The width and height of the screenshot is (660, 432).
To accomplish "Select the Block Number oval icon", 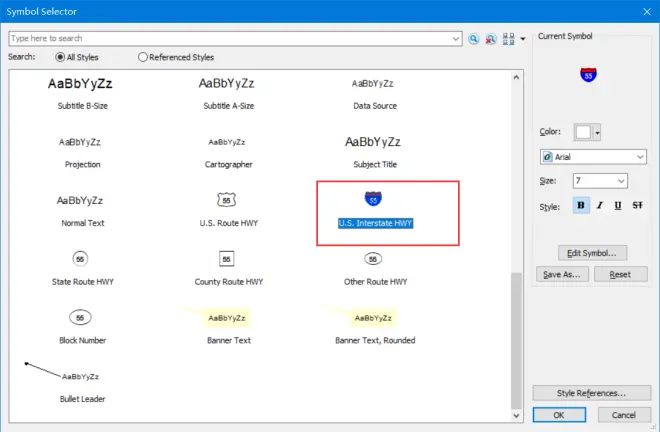I will click(x=80, y=317).
